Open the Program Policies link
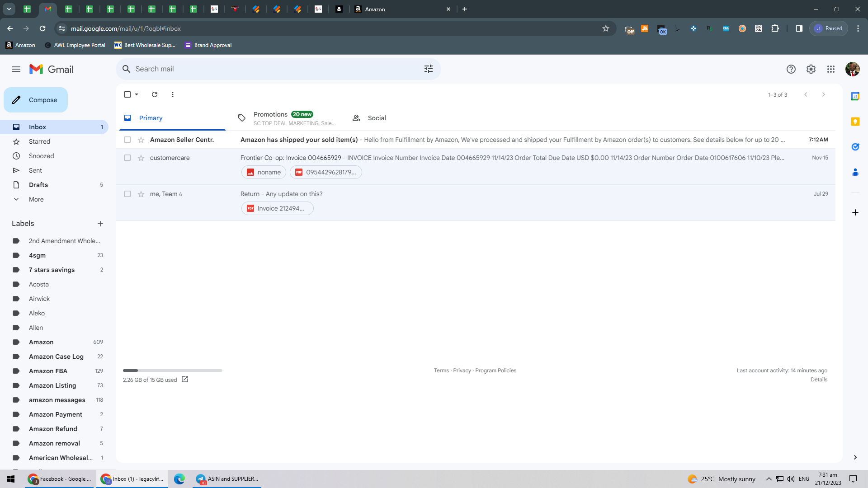The width and height of the screenshot is (868, 488). [495, 371]
